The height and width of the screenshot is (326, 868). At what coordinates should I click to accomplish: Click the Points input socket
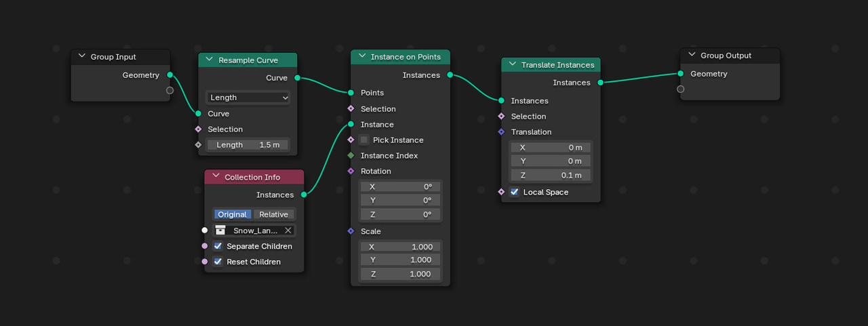[351, 93]
